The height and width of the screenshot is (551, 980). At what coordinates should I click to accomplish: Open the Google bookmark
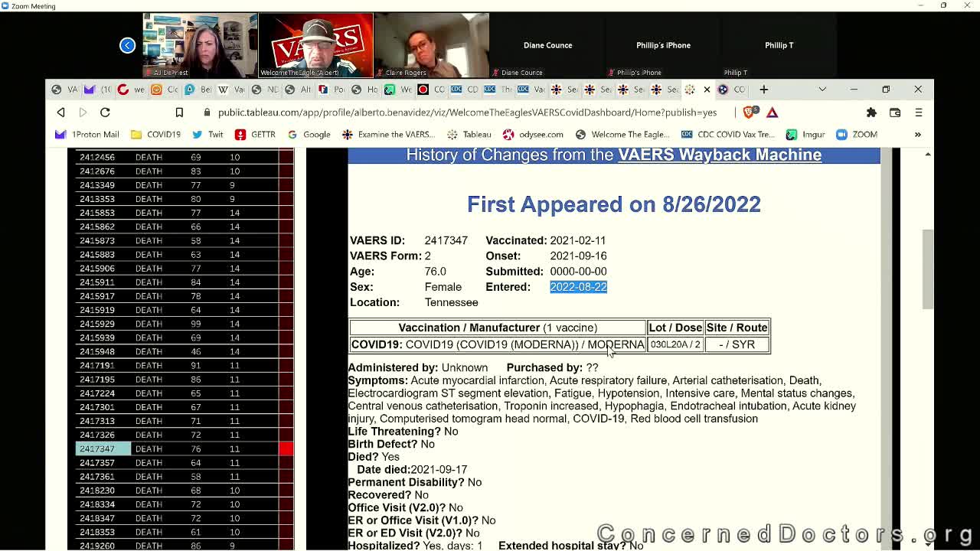(x=309, y=135)
